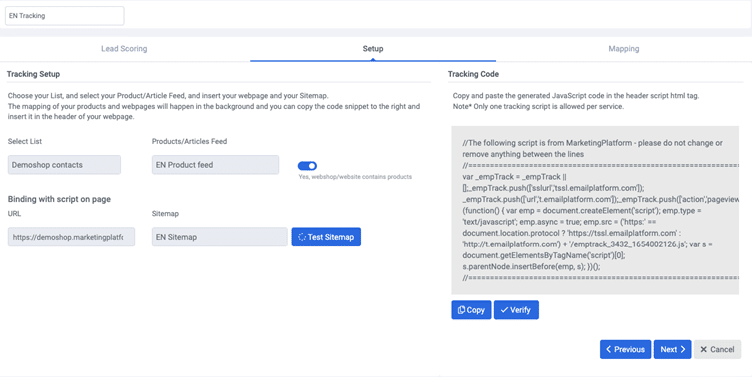Click inside the tracking code snippet box
The image size is (752, 377).
pos(595,210)
